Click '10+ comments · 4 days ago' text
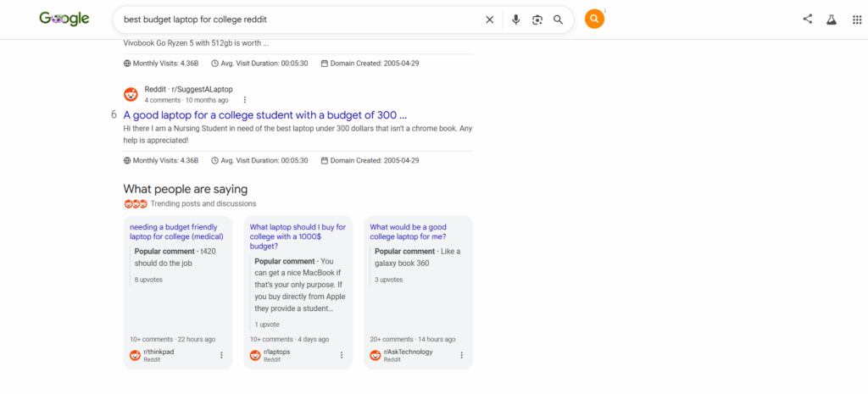The height and width of the screenshot is (394, 868). (290, 339)
